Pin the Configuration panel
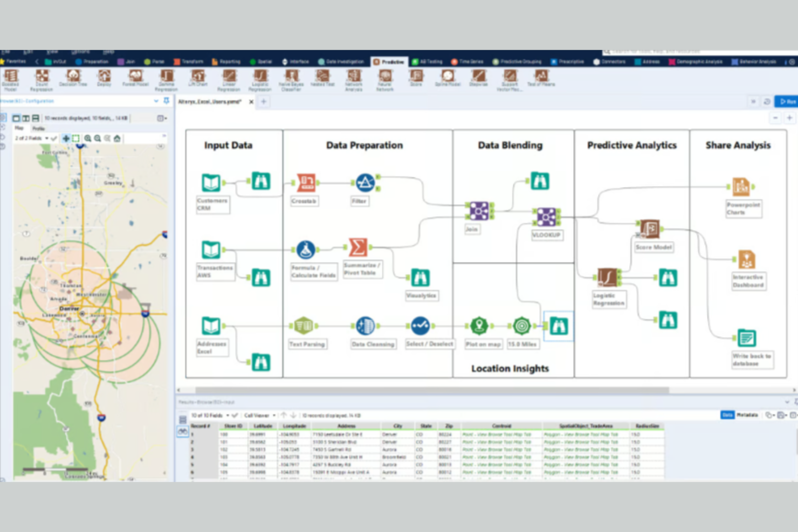This screenshot has width=798, height=532. [x=167, y=101]
